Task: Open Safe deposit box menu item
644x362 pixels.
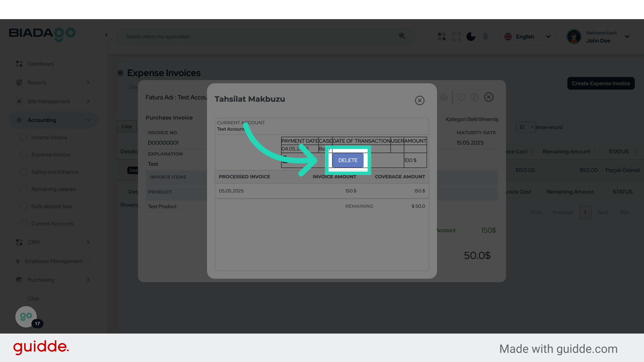Action: (x=51, y=206)
